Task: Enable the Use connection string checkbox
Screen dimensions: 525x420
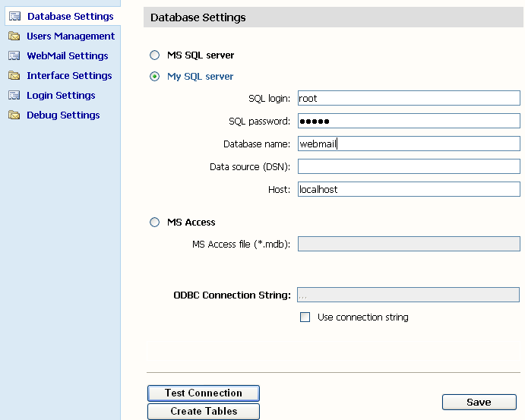Action: (x=305, y=317)
